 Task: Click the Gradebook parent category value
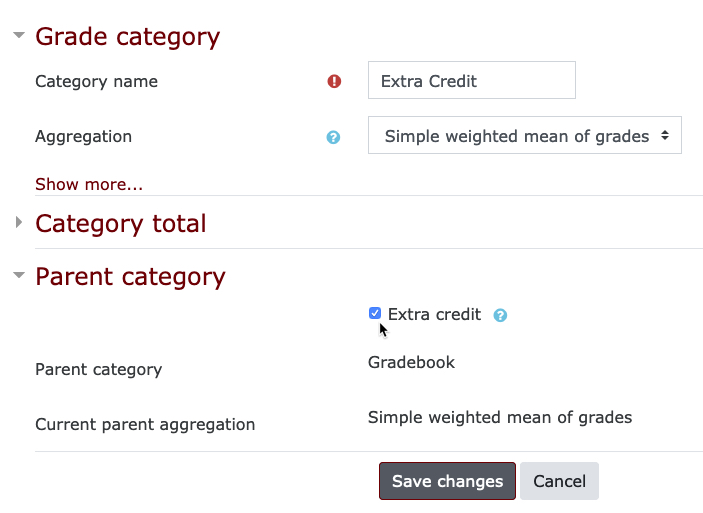(x=412, y=362)
